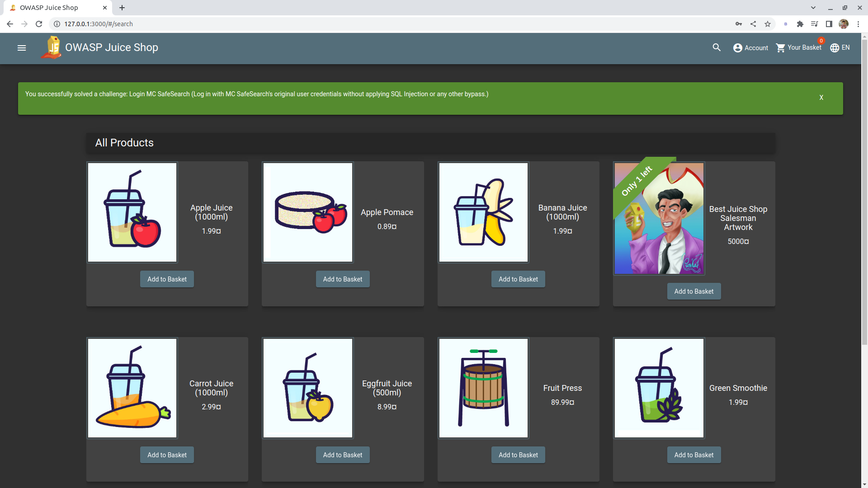Open Chrome extensions puzzle icon

(x=800, y=24)
